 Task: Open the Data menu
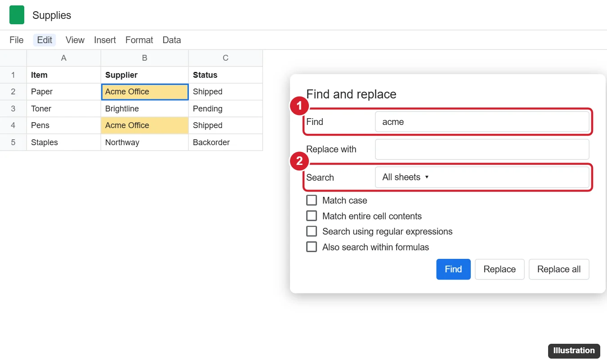click(172, 40)
